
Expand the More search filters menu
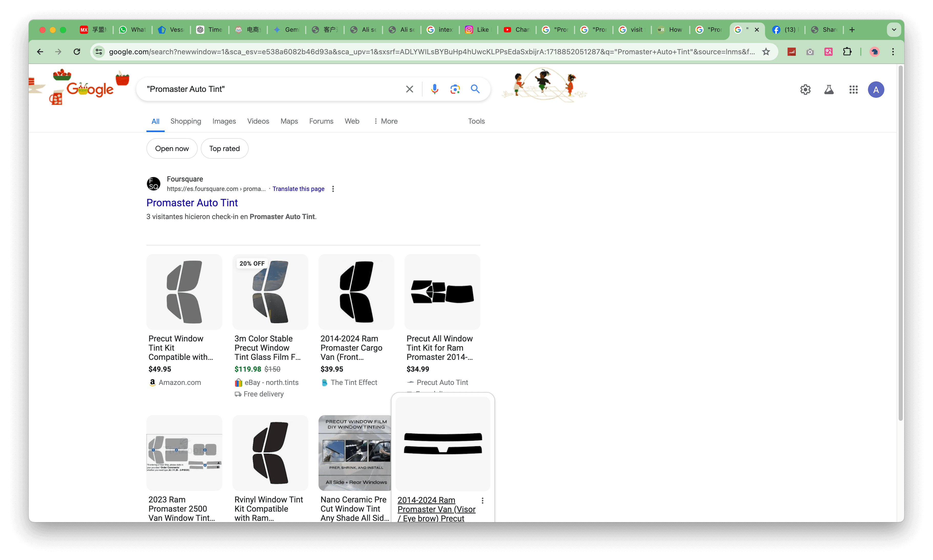click(385, 121)
